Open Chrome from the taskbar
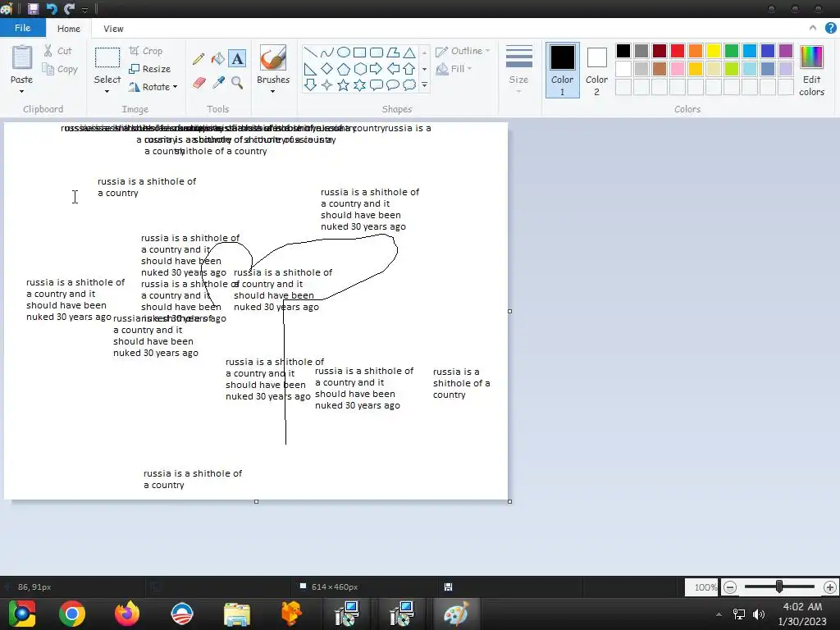This screenshot has width=840, height=630. click(x=72, y=614)
